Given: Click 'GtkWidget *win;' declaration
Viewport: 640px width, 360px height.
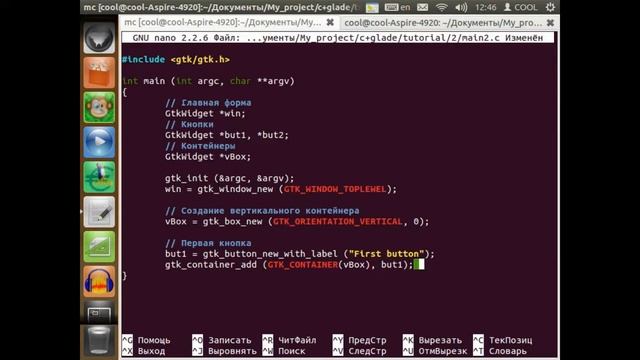Looking at the screenshot, I should pos(205,113).
